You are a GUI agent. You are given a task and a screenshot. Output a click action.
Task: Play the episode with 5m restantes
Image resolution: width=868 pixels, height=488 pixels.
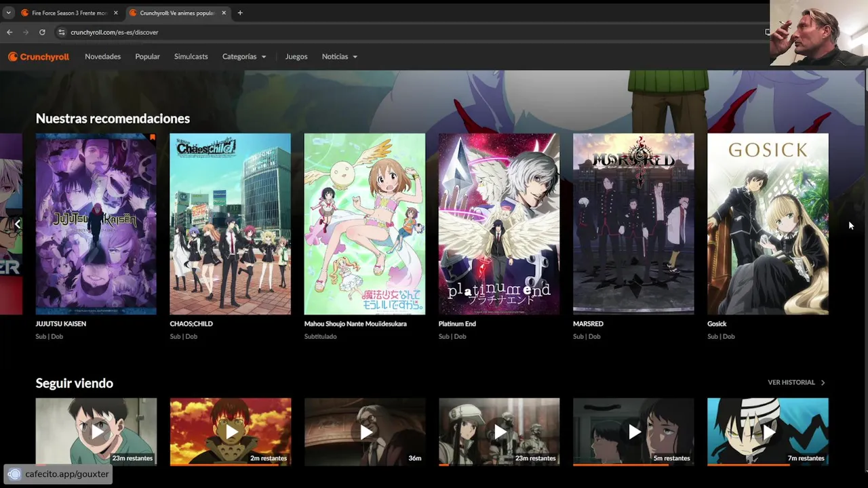click(x=633, y=431)
